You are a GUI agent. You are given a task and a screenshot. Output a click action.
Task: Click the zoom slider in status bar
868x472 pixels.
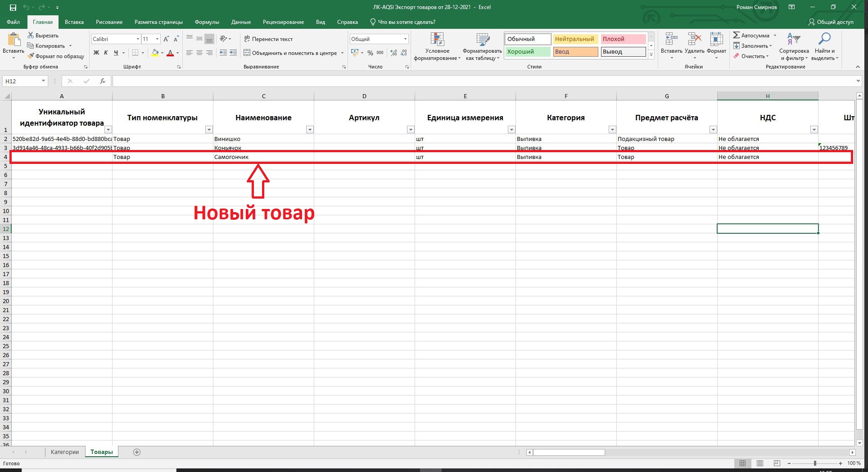815,463
